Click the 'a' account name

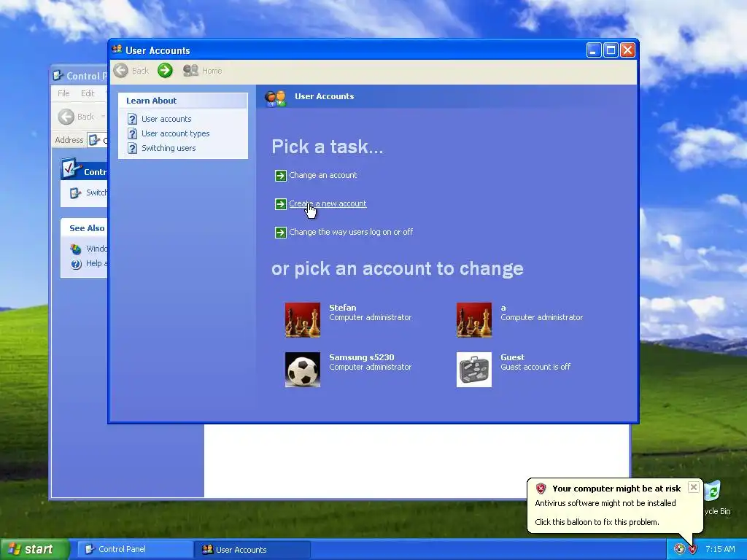[x=503, y=308]
